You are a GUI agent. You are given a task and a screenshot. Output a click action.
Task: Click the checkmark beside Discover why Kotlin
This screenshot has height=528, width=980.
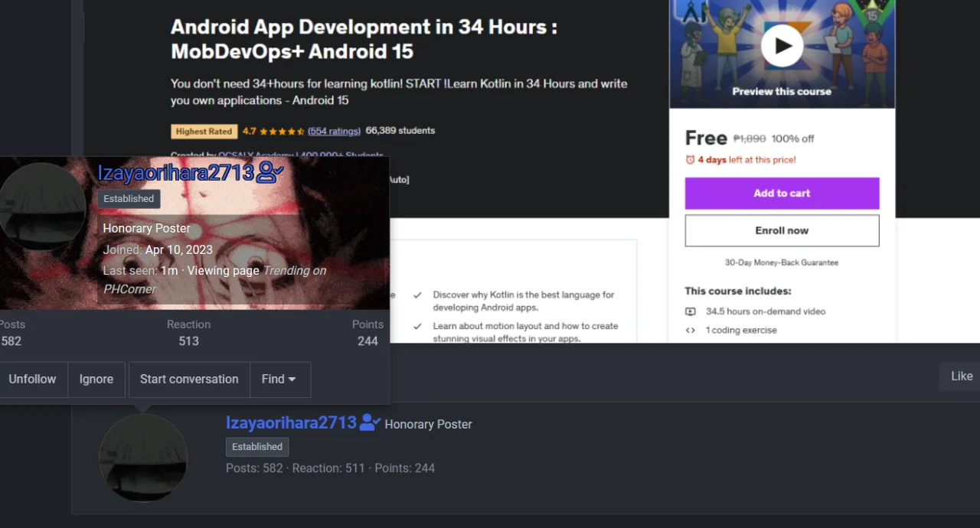click(x=417, y=295)
